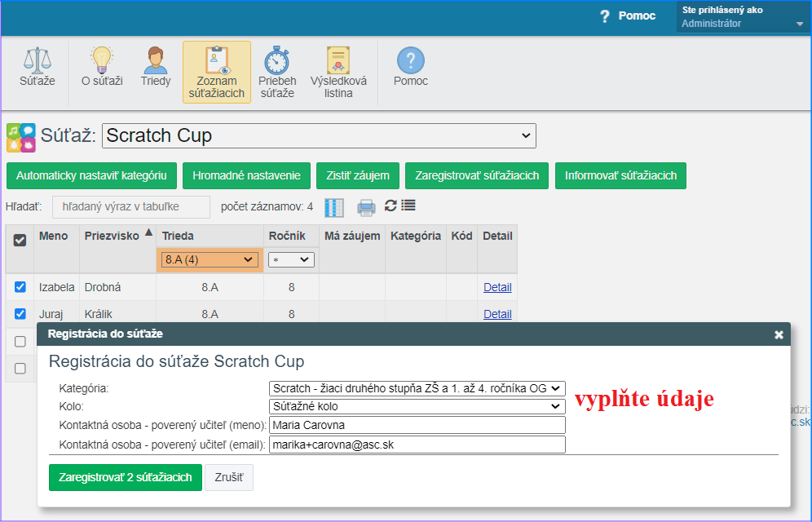Click the printer icon

pos(366,208)
